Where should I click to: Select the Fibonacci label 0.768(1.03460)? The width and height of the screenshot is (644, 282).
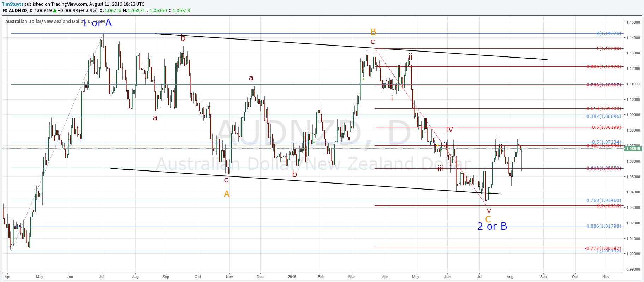click(604, 200)
